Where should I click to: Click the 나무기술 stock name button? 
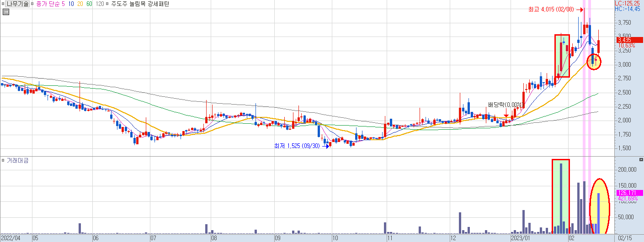pos(17,4)
